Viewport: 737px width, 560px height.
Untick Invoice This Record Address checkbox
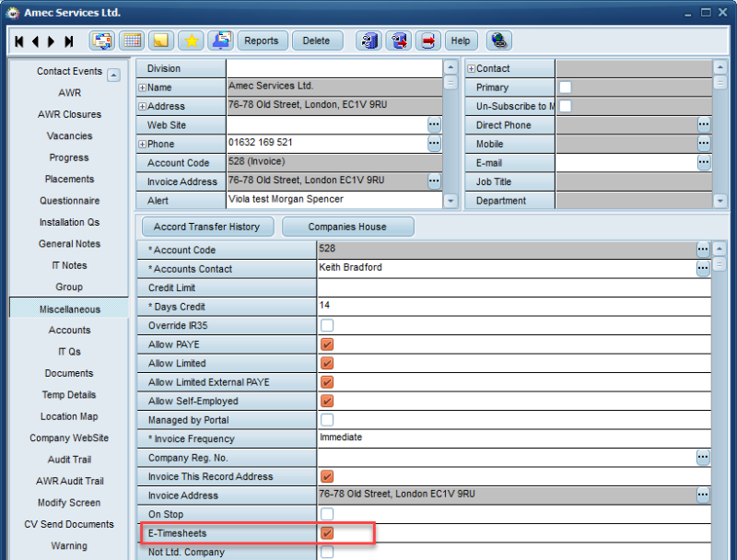click(x=327, y=476)
